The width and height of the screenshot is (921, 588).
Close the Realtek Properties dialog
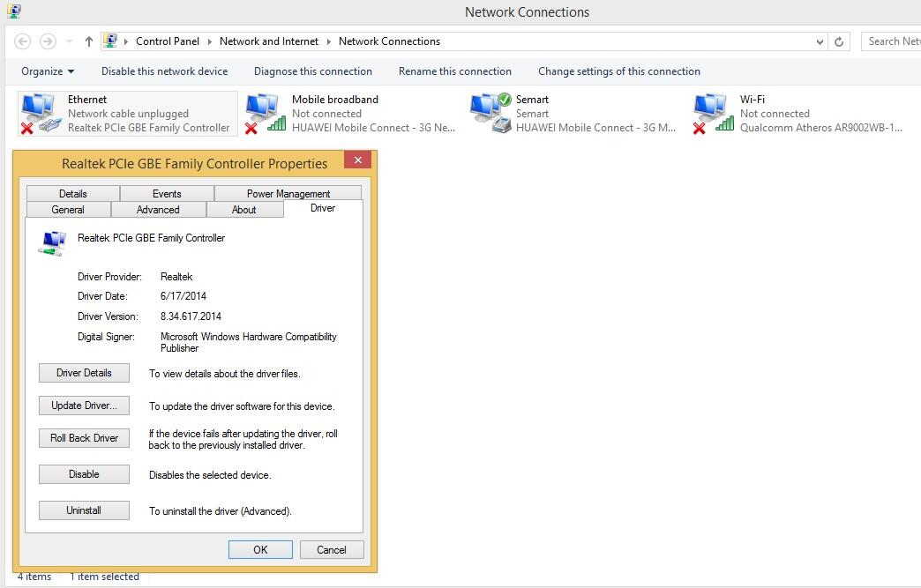(x=357, y=160)
